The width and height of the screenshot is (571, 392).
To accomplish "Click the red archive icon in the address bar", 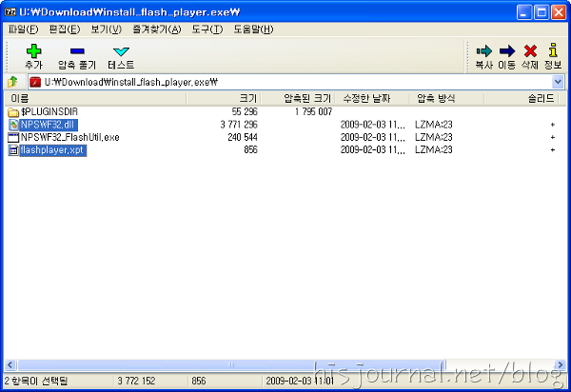I will tap(35, 82).
